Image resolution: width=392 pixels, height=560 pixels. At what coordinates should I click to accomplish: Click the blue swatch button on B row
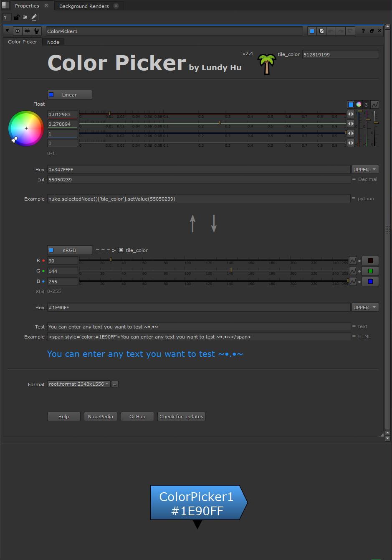coord(370,281)
